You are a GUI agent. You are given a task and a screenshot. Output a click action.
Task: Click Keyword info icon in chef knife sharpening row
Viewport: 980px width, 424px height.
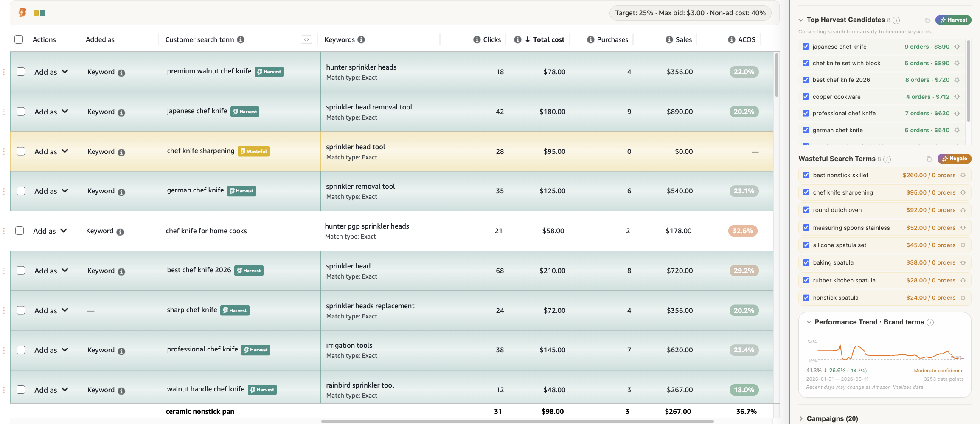tap(121, 152)
